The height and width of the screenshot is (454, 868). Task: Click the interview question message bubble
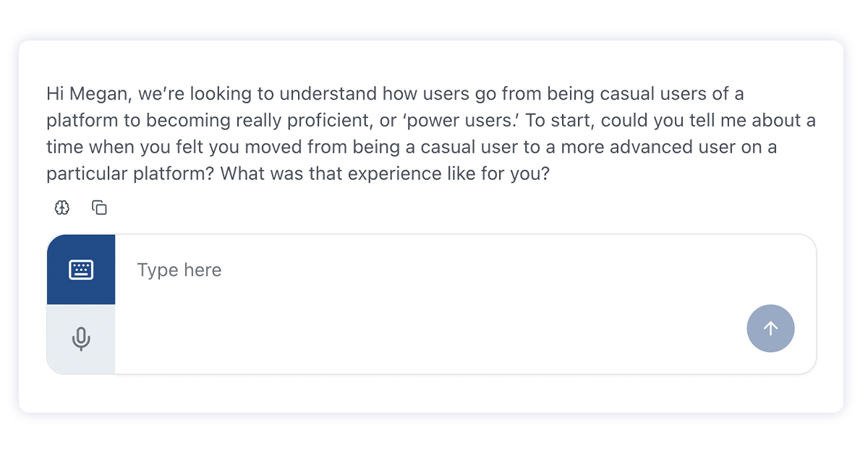[430, 133]
